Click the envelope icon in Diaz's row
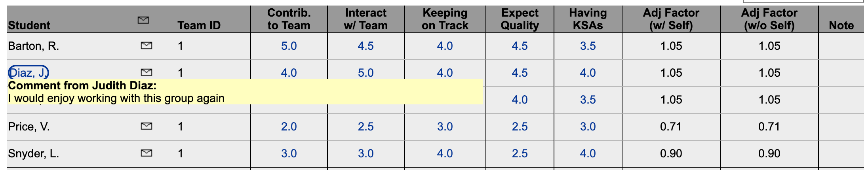 coord(147,72)
